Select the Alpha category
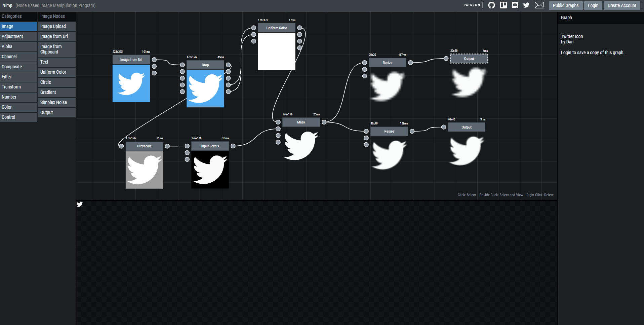Viewport: 644px width, 325px height. pos(18,46)
